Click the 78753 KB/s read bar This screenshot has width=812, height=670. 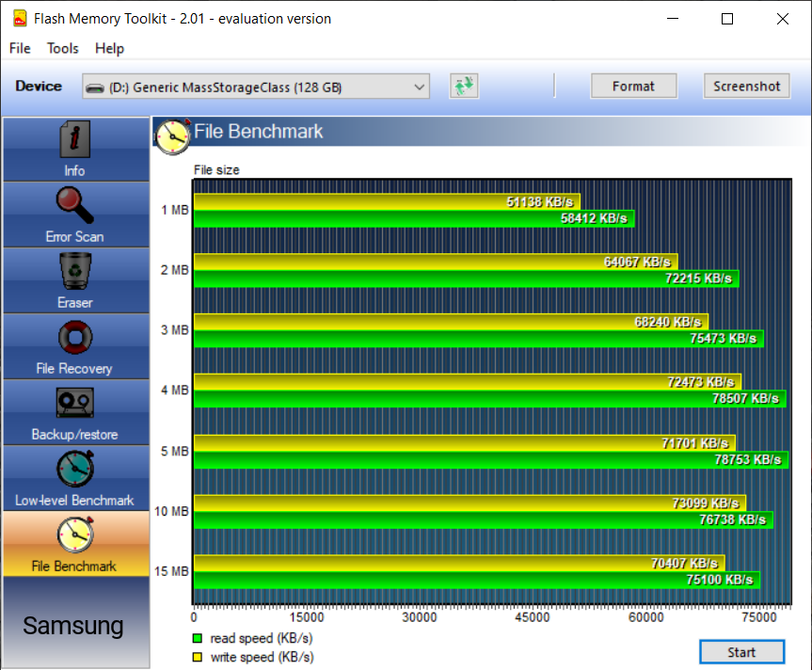[x=491, y=460]
